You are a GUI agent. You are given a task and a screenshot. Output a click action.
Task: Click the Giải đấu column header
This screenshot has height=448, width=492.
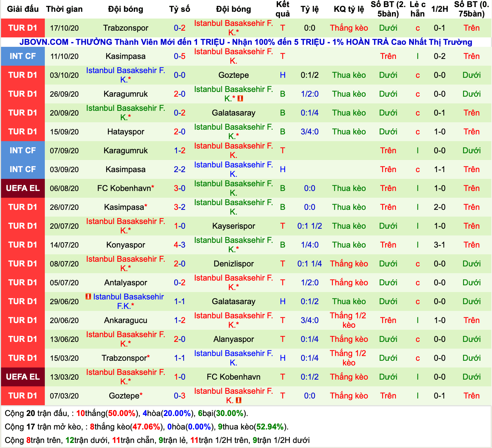point(23,9)
